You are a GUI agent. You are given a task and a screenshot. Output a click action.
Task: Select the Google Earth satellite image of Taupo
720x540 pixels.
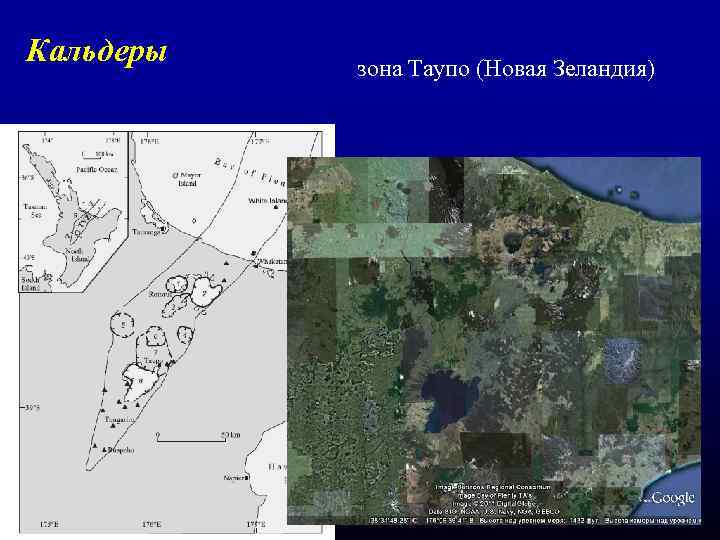[x=494, y=341]
